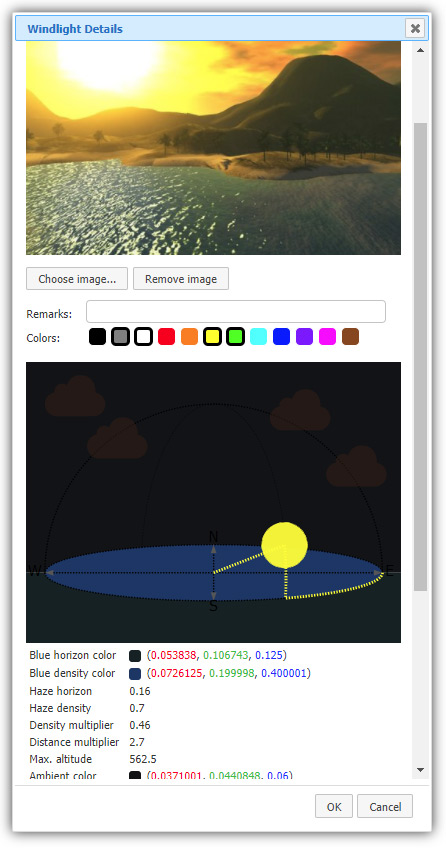446x848 pixels.
Task: Select the orange color tag
Action: [x=189, y=336]
